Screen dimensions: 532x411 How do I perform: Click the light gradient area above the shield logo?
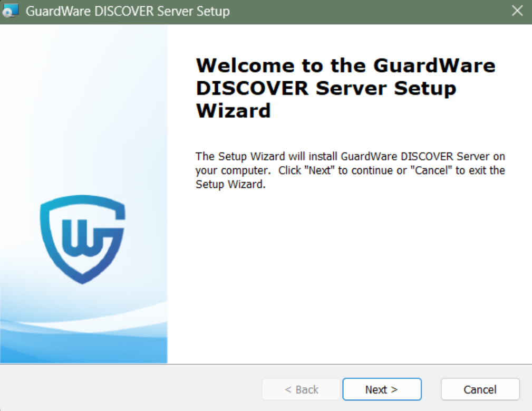point(83,116)
